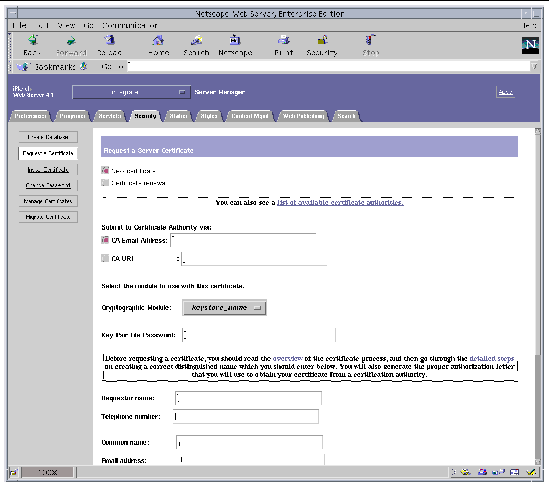Open the Help menu
The width and height of the screenshot is (549, 486).
click(x=529, y=25)
